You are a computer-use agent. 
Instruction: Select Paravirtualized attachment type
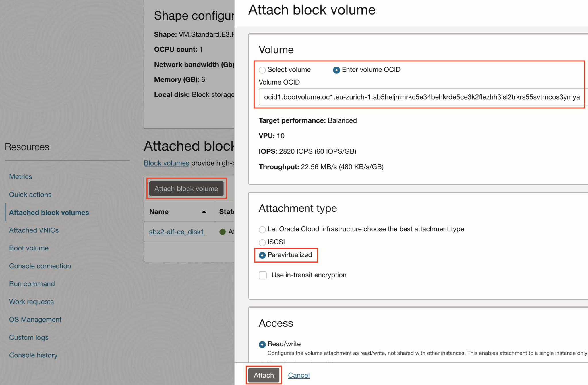pos(262,255)
